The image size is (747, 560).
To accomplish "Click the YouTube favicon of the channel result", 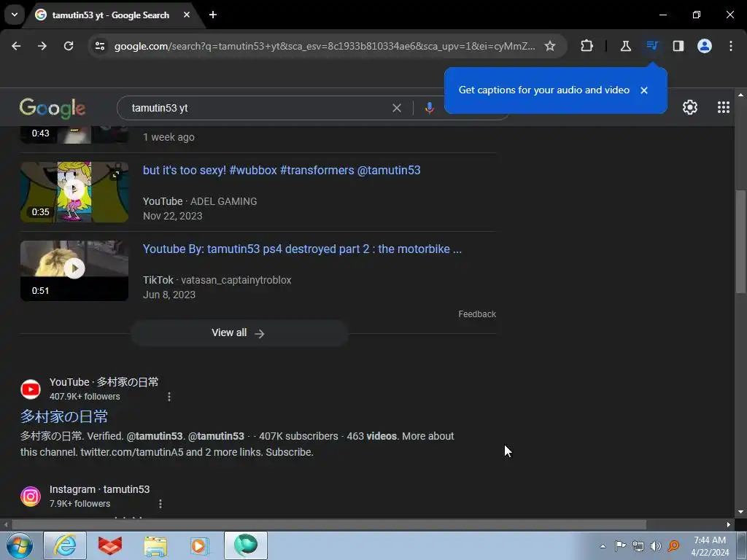I will point(31,389).
